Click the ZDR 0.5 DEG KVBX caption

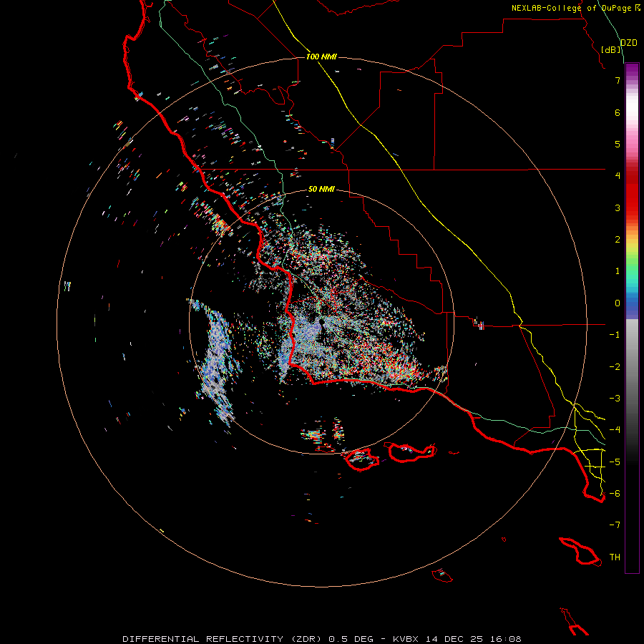coord(321,639)
